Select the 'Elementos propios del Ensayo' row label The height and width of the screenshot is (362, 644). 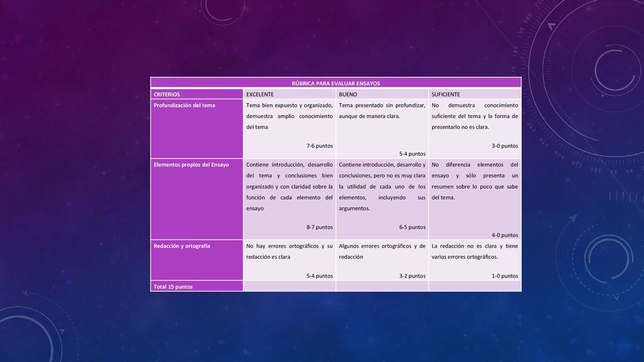coord(191,165)
